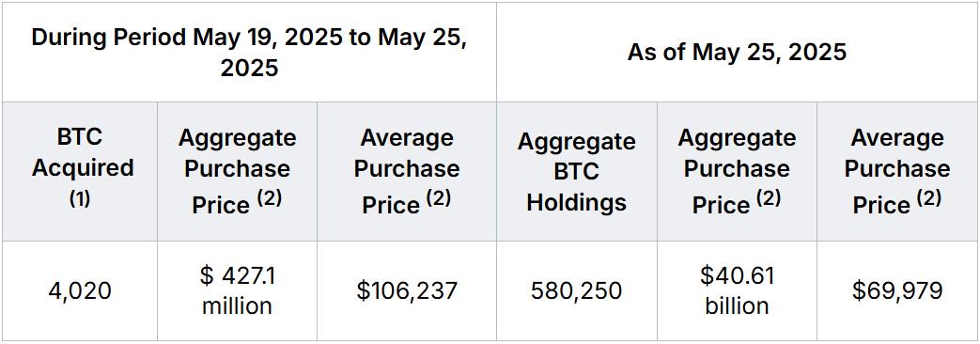Click footnote (1) under BTC Acquired
The image size is (980, 344).
[x=79, y=198]
